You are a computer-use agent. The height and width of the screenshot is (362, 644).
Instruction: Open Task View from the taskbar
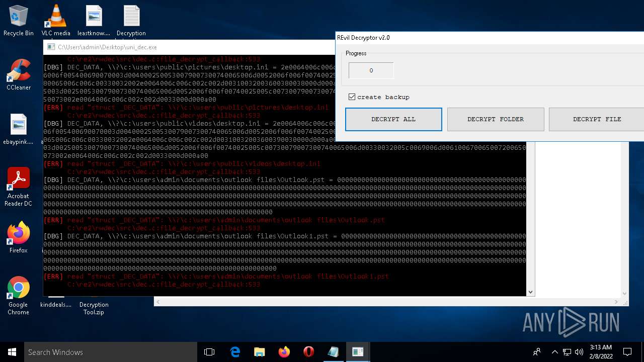coord(209,352)
